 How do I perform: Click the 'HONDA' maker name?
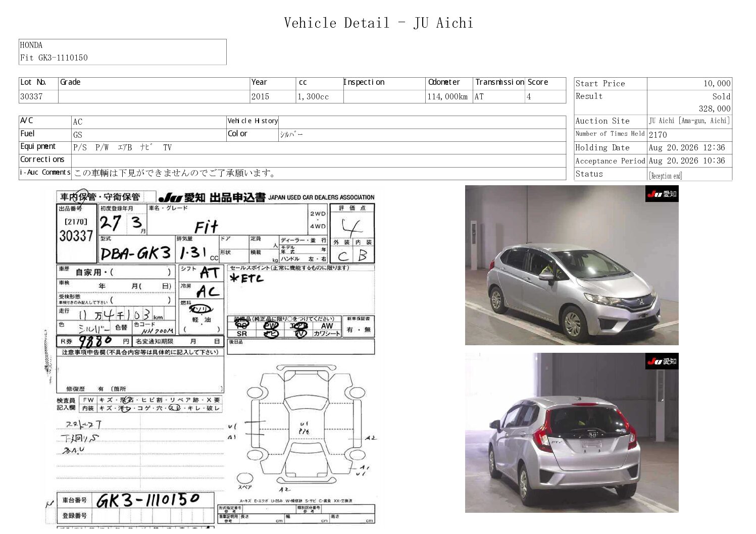click(x=31, y=45)
